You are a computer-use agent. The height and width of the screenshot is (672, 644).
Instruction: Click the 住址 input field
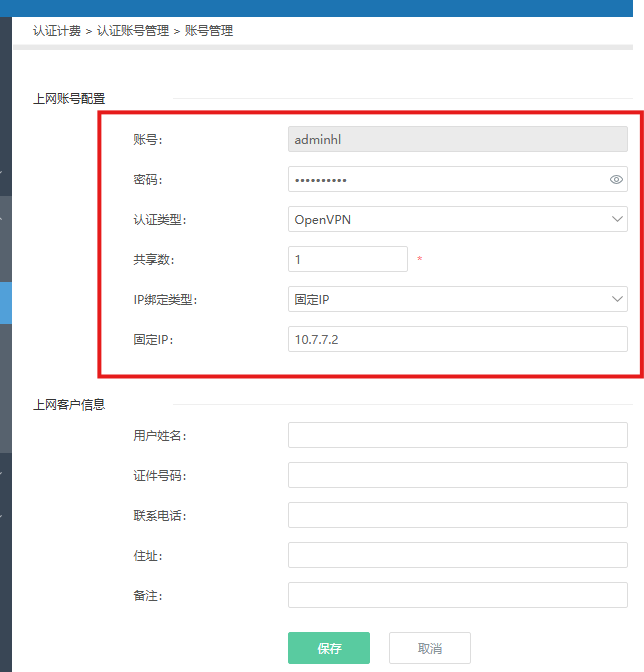[458, 555]
